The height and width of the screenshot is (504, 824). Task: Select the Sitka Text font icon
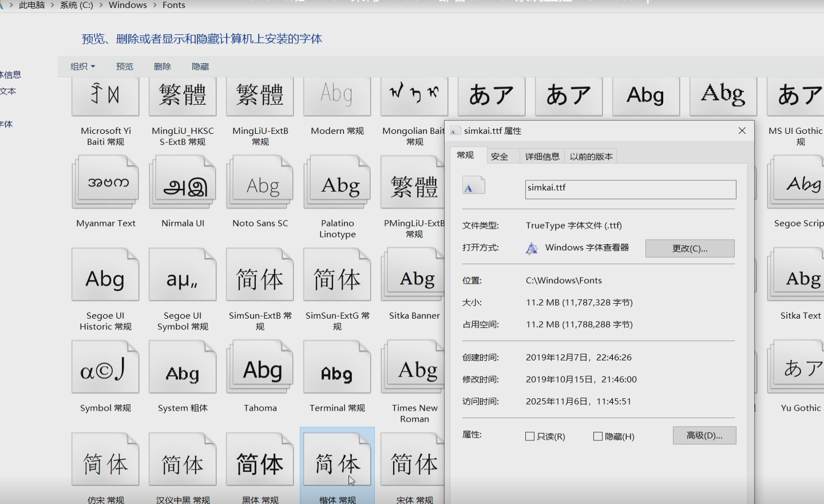pos(795,275)
